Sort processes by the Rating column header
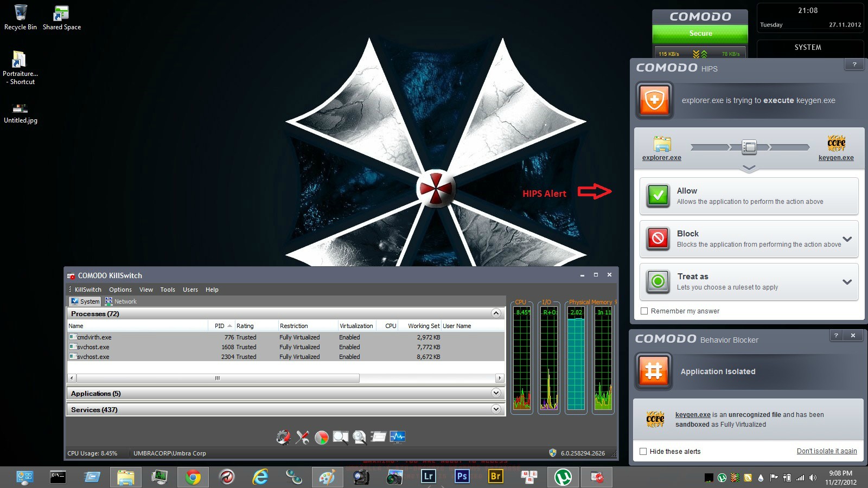 [x=256, y=326]
